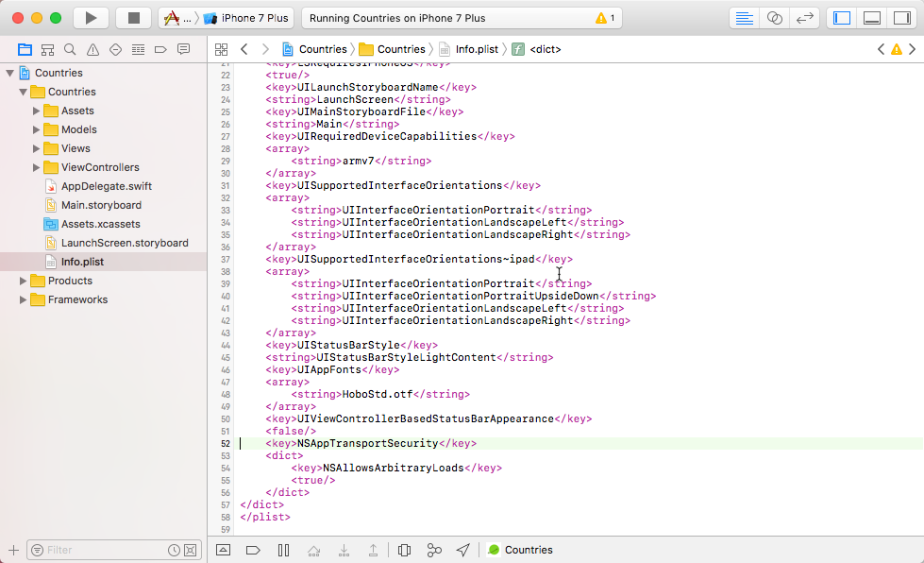Open the Find navigator
Screen dimensions: 924x563
click(x=70, y=49)
